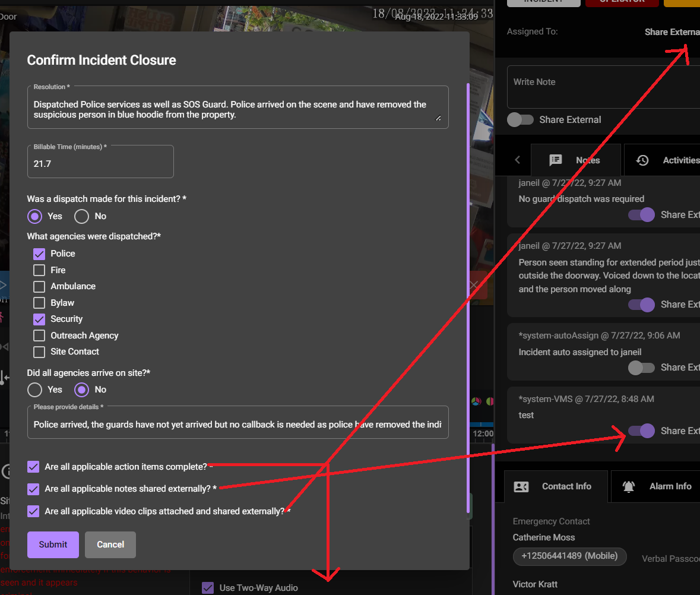The width and height of the screenshot is (700, 595).
Task: Select Yes for agencies arrived on site
Action: pyautogui.click(x=35, y=390)
